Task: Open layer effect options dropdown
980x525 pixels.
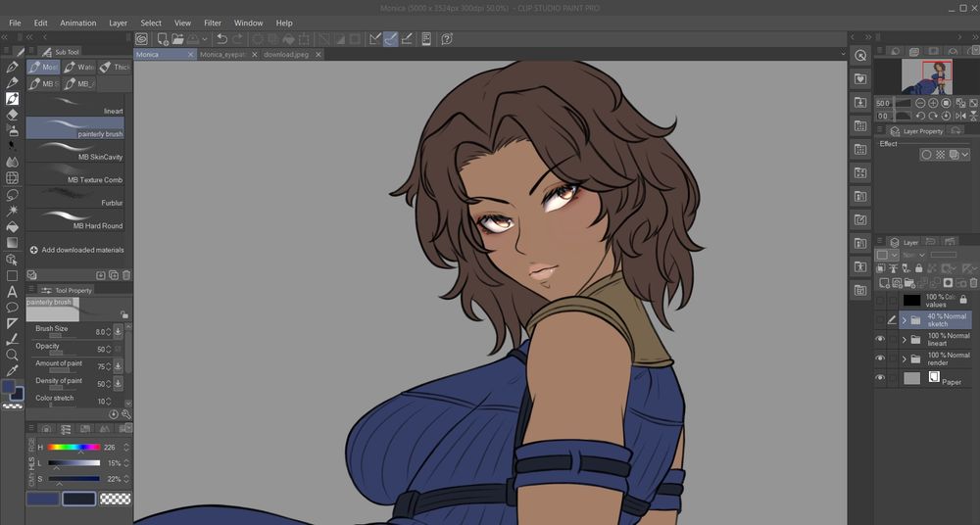Action: pyautogui.click(x=965, y=155)
